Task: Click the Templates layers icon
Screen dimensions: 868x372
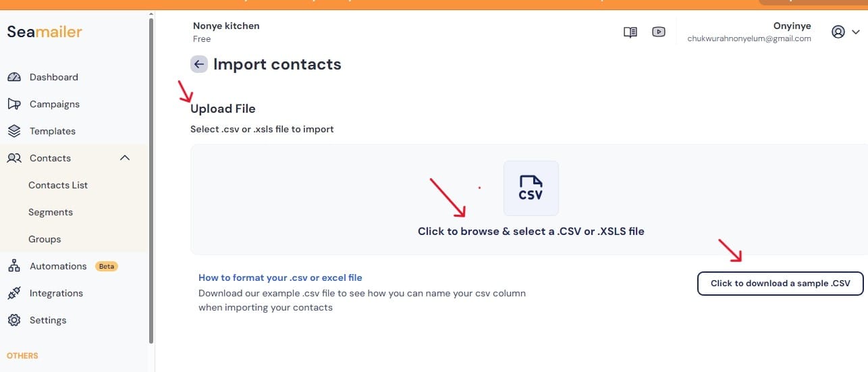Action: pos(14,131)
